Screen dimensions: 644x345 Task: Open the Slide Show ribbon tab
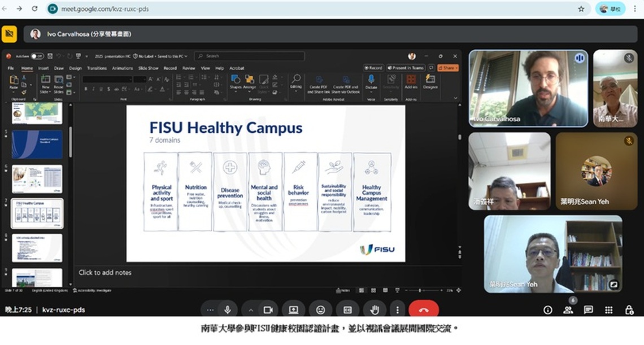[x=148, y=68]
